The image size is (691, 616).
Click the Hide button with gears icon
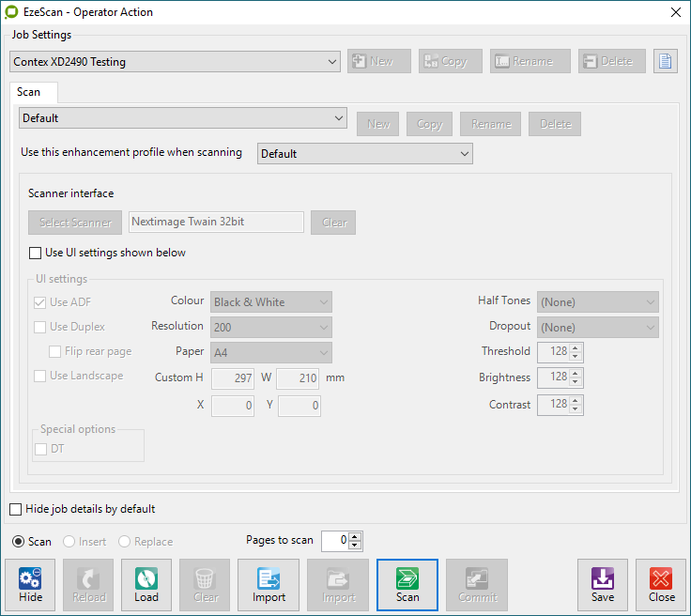(31, 585)
